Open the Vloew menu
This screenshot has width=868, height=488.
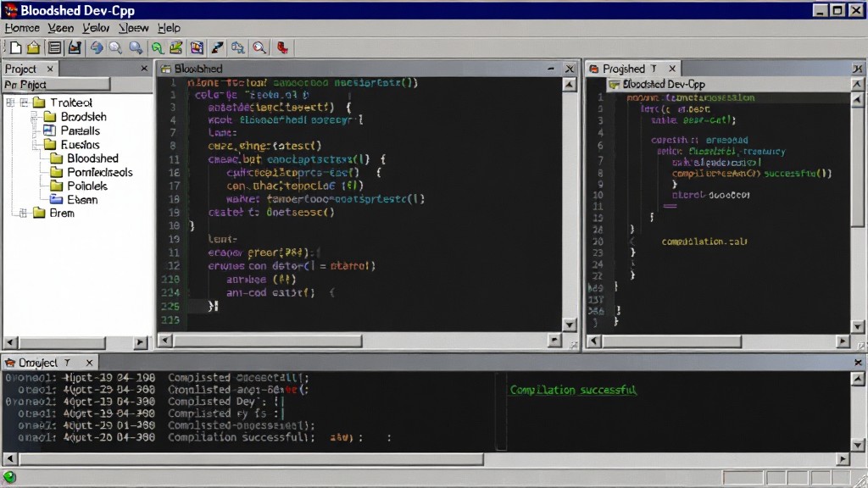(x=133, y=28)
